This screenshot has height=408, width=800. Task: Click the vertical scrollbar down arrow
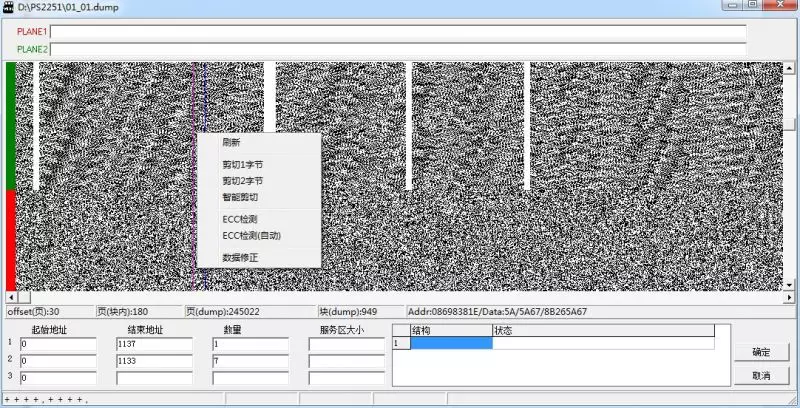(x=789, y=285)
